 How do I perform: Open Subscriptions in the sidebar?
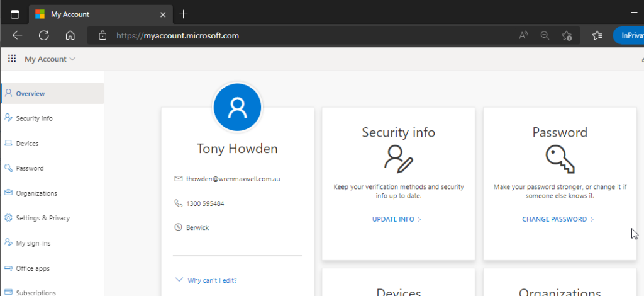pos(53,291)
